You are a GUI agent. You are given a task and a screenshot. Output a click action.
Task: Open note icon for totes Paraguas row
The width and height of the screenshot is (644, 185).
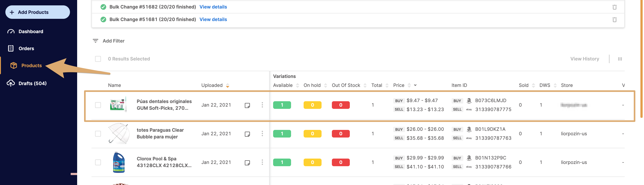click(247, 134)
